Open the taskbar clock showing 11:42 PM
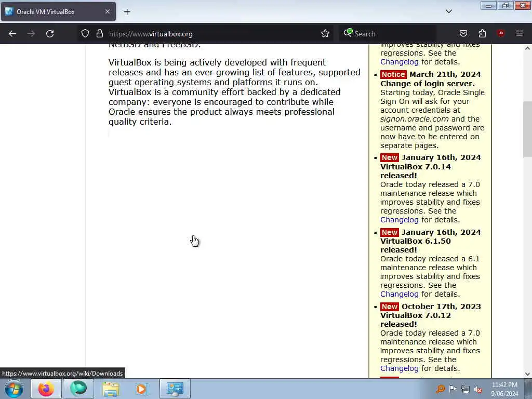Viewport: 532px width, 399px height. [x=505, y=389]
